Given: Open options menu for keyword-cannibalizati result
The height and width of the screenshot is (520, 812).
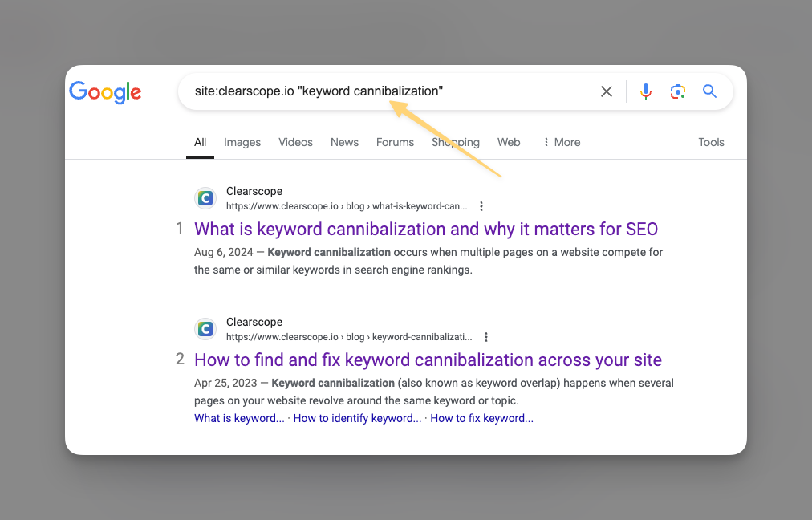Looking at the screenshot, I should coord(486,337).
